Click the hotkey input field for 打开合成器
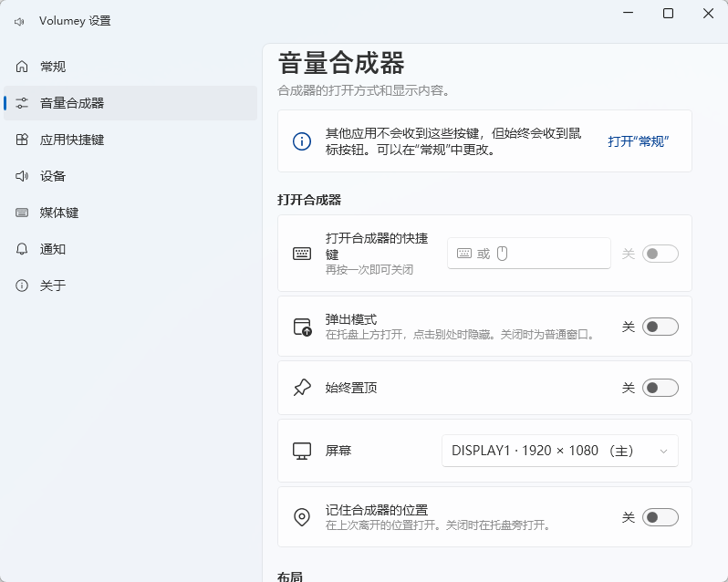Image resolution: width=728 pixels, height=582 pixels. 529,254
